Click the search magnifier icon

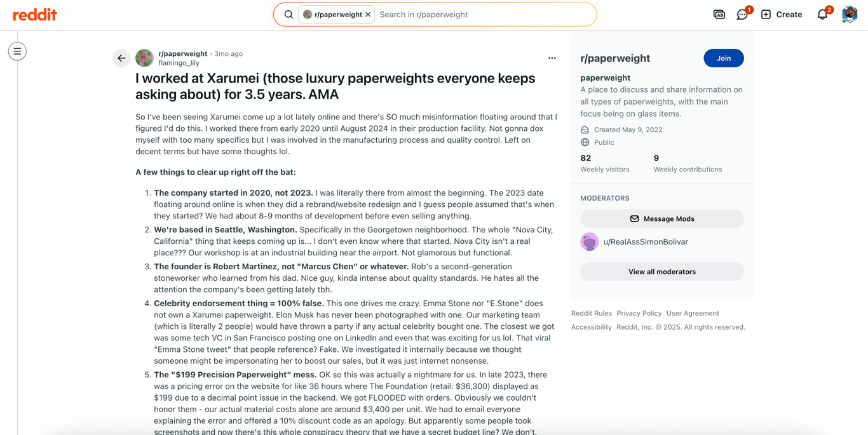288,15
